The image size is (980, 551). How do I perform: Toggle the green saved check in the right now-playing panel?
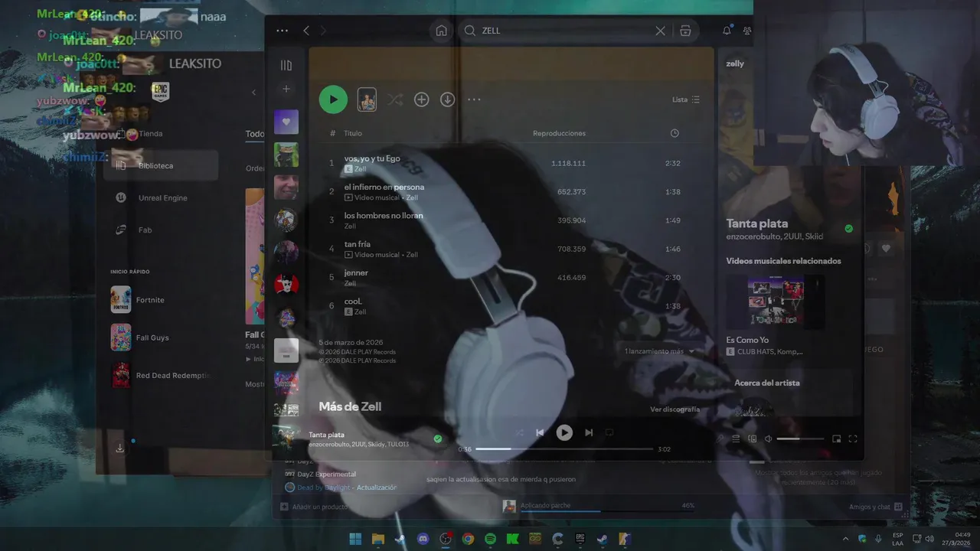click(x=848, y=228)
